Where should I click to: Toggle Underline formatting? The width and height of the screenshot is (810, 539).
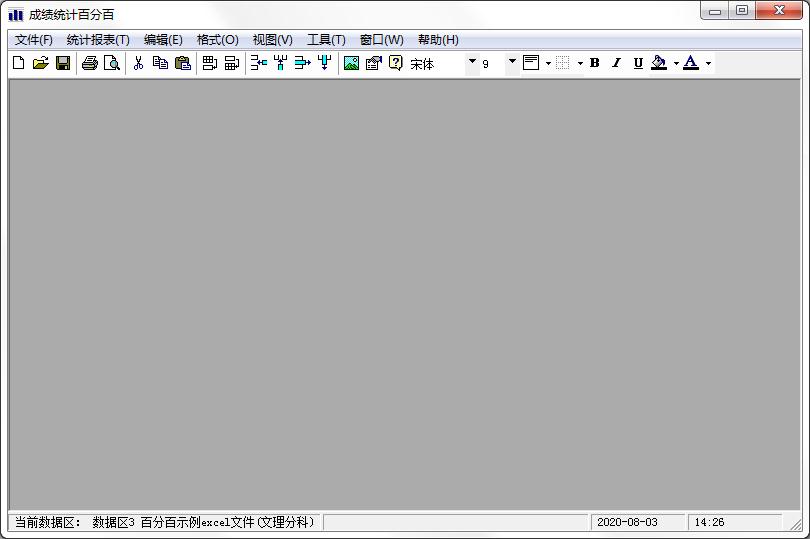[x=638, y=63]
